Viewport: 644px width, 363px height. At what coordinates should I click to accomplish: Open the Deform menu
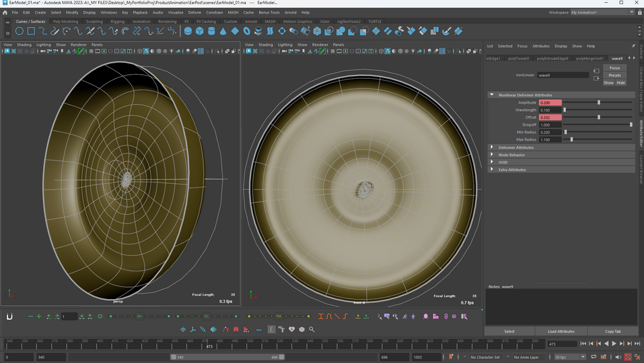click(194, 12)
